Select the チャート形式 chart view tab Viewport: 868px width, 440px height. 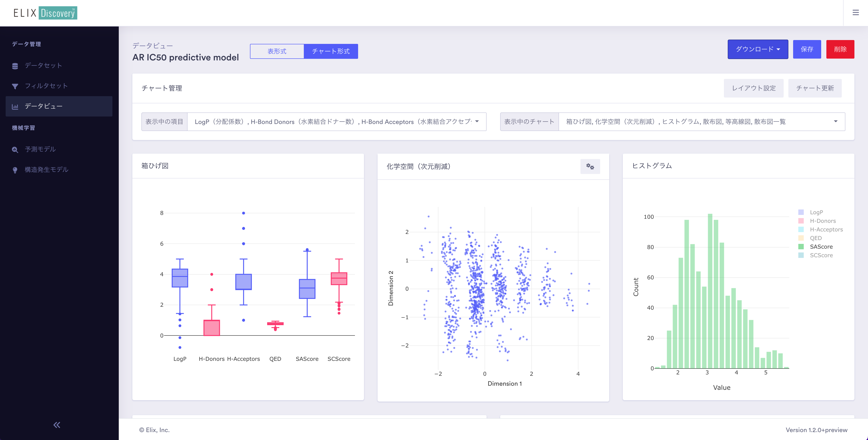coord(331,51)
